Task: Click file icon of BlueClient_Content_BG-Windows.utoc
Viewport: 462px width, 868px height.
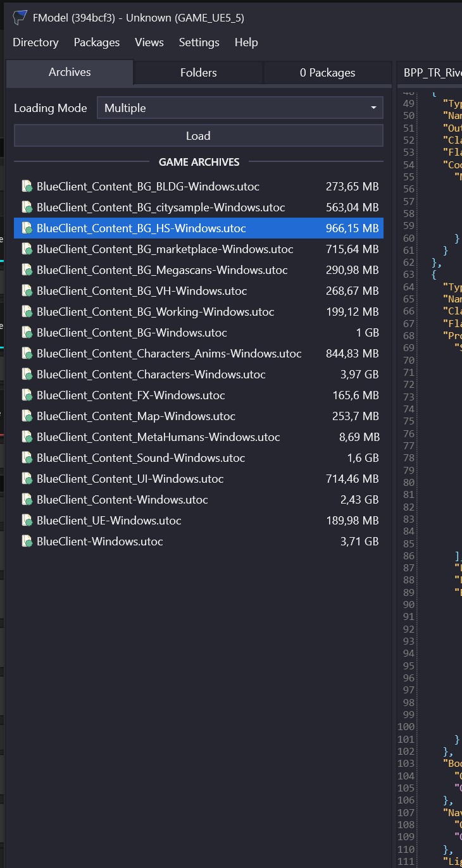Action: (x=27, y=333)
